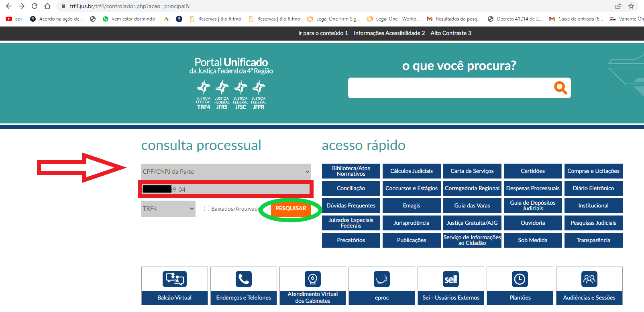
Task: Enable the Baixados/Arquivados checkbox
Action: pyautogui.click(x=206, y=209)
